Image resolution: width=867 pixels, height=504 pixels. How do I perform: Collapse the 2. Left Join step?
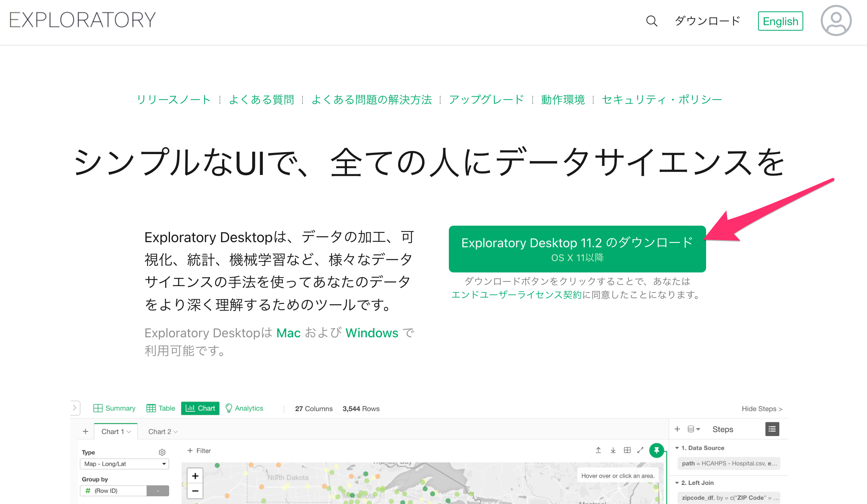pyautogui.click(x=677, y=483)
